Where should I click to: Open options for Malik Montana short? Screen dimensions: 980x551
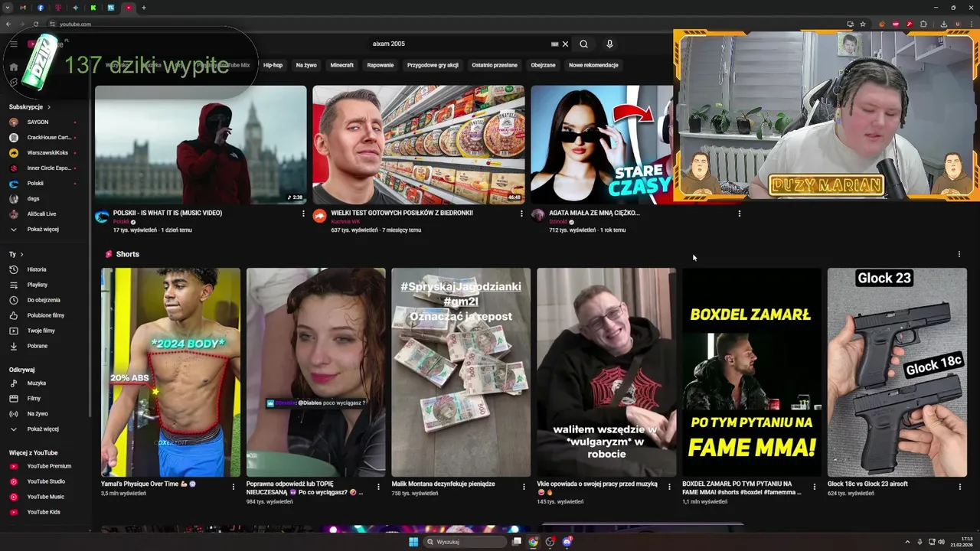(x=524, y=487)
